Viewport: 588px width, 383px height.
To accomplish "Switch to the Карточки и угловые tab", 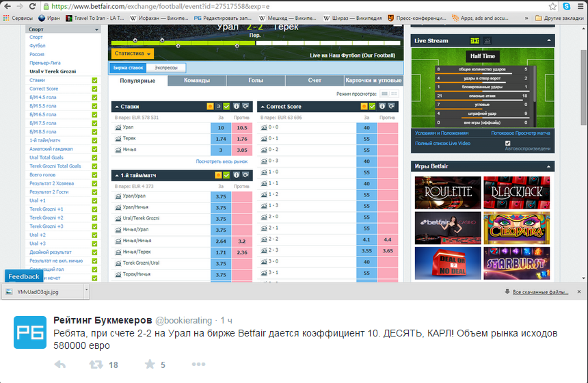I will point(373,81).
